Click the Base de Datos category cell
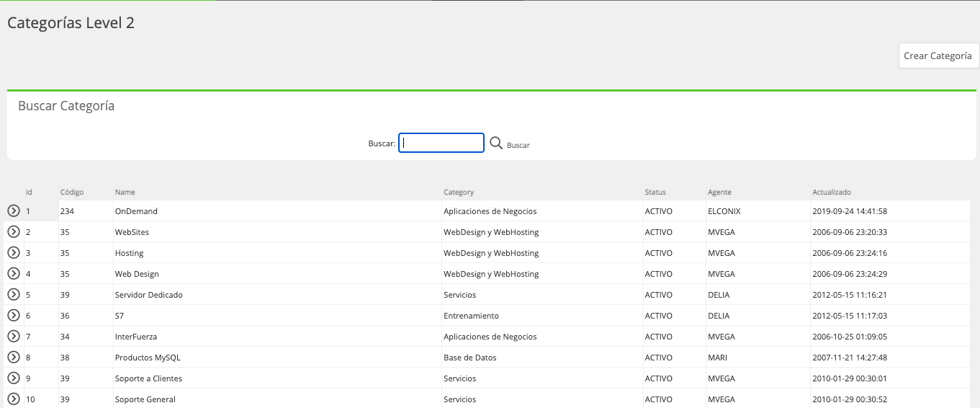Viewport: 980px width, 408px height. click(543, 358)
